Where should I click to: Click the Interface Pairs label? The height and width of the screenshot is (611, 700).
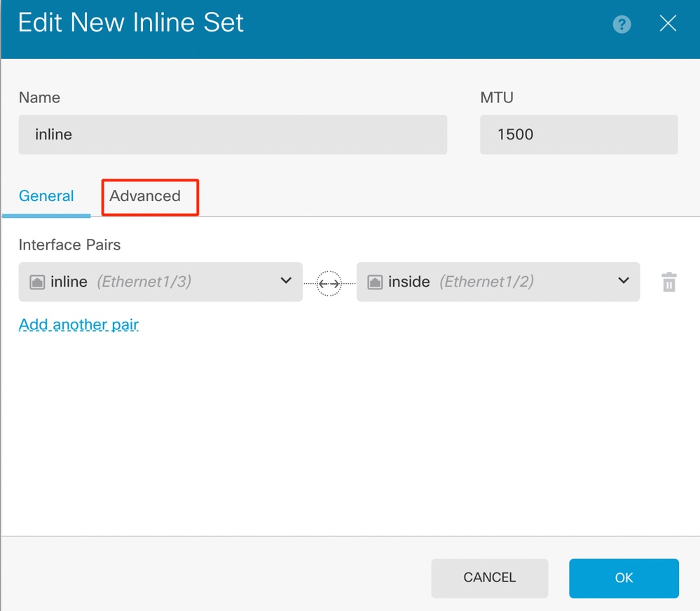(x=69, y=245)
